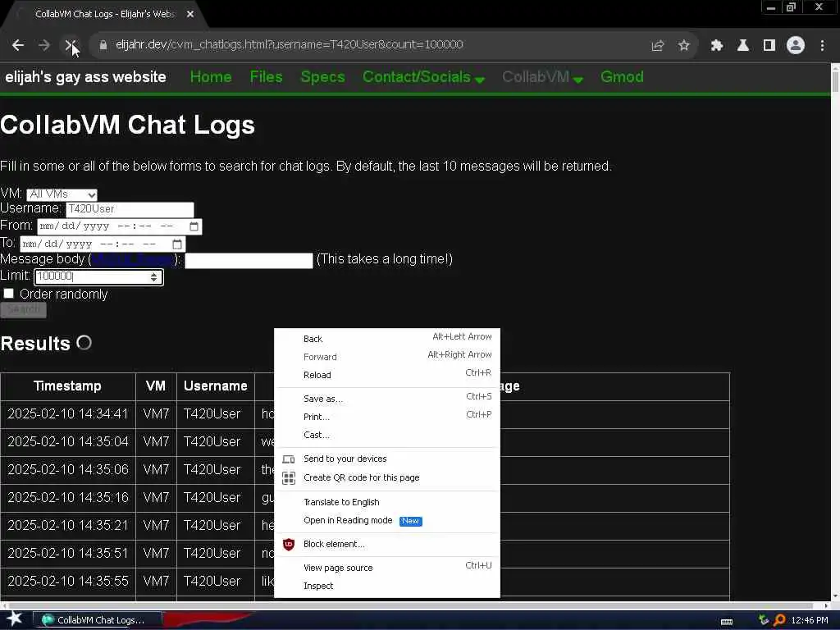Click the Files nav link
840x630 pixels.
pos(267,77)
